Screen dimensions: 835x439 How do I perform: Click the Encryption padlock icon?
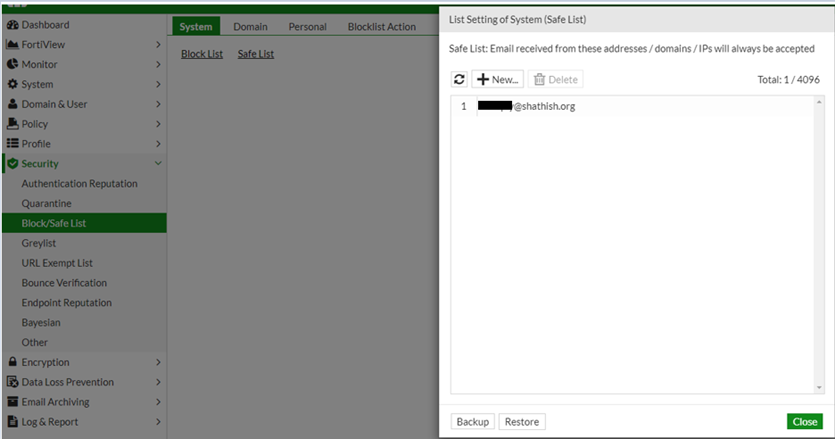[x=13, y=362]
